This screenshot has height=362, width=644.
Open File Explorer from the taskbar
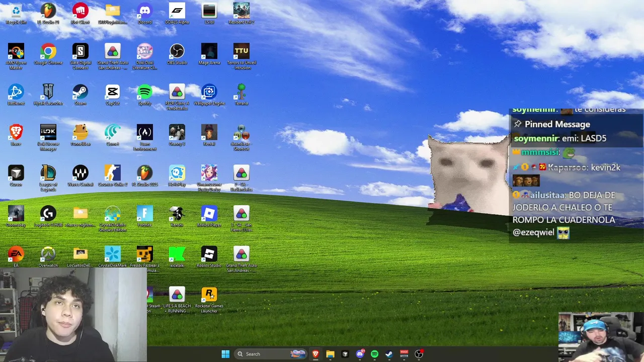pyautogui.click(x=330, y=354)
